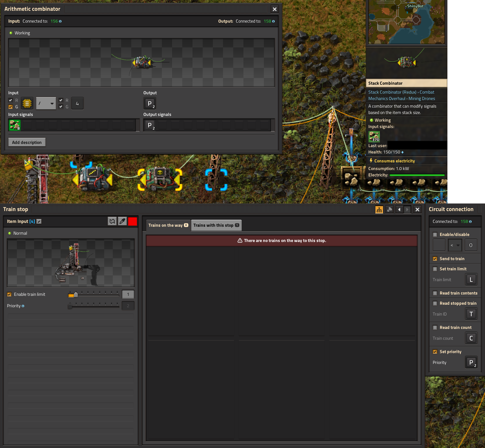Click the train stop entity preview

71,263
